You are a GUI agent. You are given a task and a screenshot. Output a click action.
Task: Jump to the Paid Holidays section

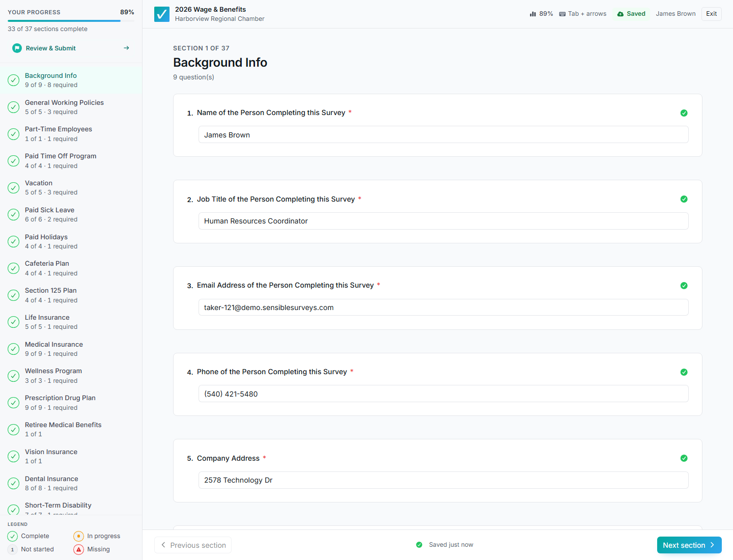71,241
